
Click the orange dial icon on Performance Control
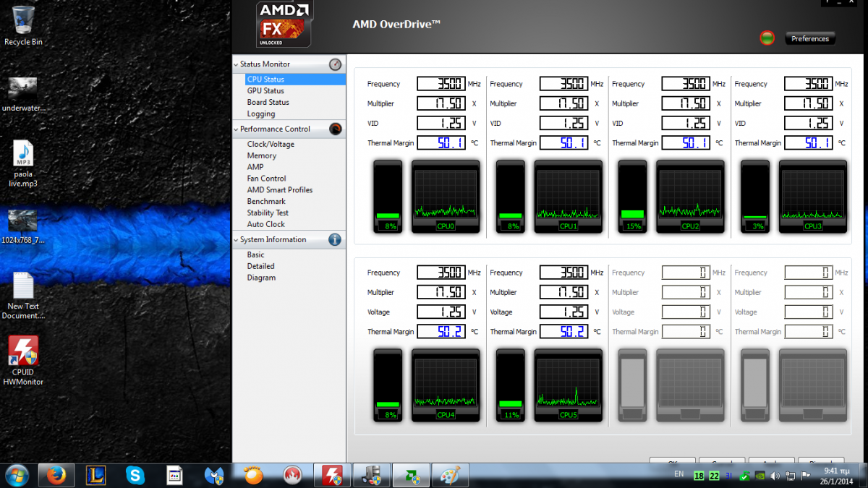tap(335, 129)
